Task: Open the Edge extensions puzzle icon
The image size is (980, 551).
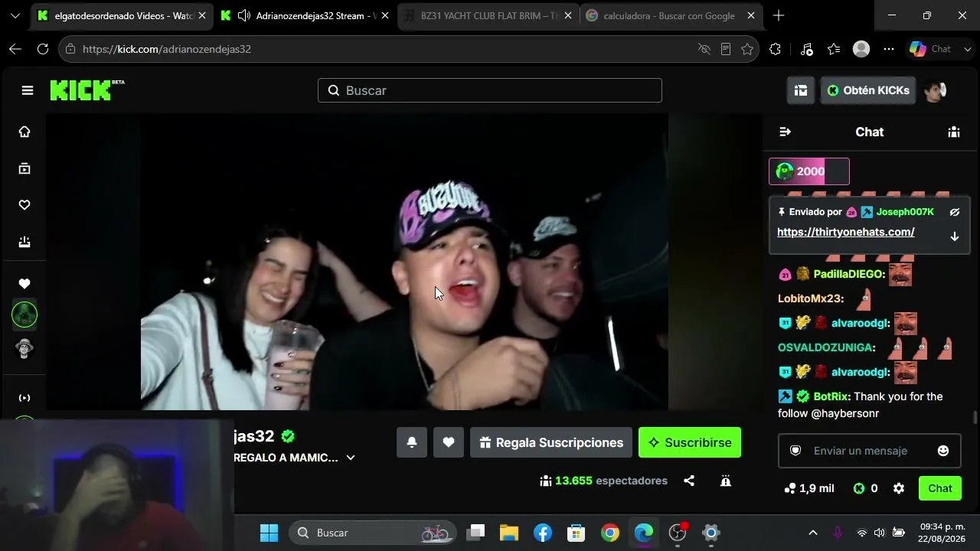Action: tap(775, 49)
